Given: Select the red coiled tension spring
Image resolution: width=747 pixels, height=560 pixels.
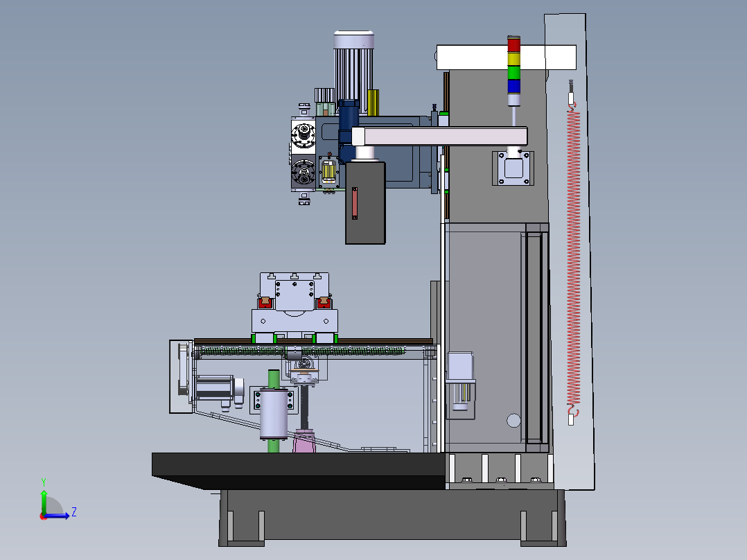Looking at the screenshot, I should tap(574, 259).
